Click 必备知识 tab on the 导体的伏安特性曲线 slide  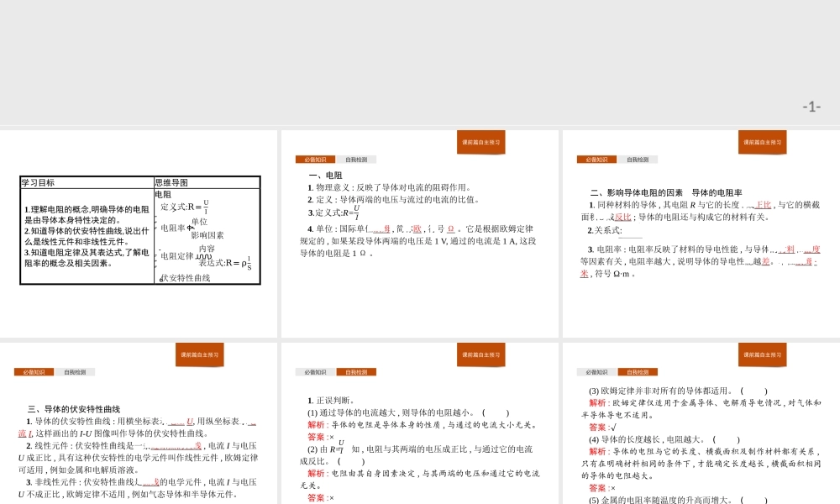tap(34, 372)
